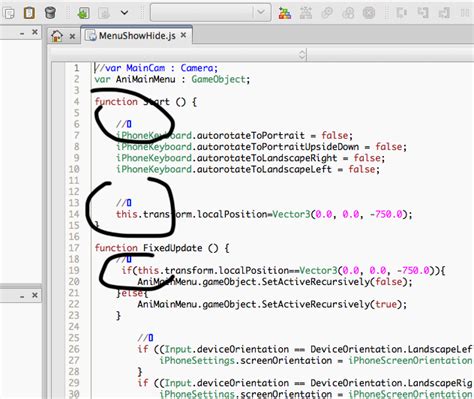
Task: Close the MenuShowHide.js tab
Action: tap(183, 35)
